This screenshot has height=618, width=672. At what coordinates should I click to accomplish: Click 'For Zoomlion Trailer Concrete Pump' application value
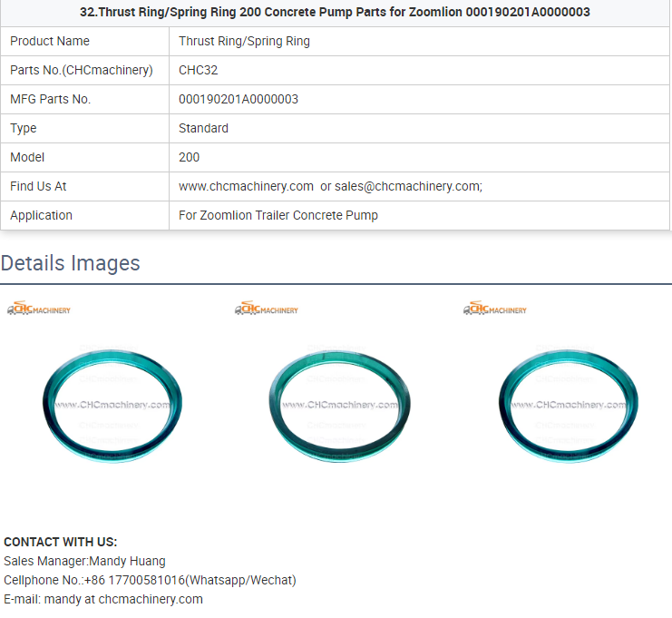click(x=278, y=215)
